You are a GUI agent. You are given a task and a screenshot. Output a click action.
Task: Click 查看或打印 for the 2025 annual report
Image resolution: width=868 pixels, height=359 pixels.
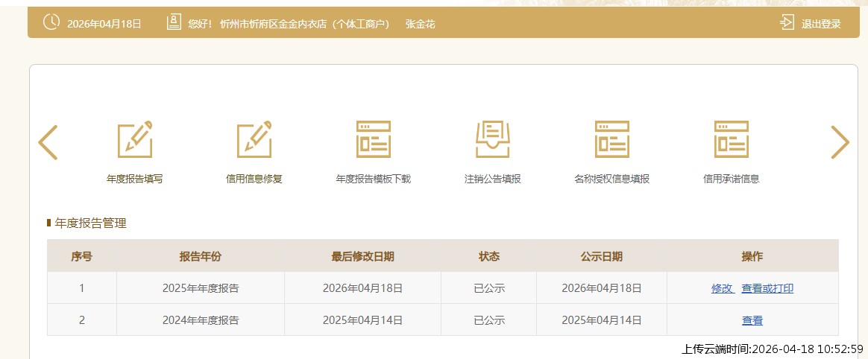(767, 288)
